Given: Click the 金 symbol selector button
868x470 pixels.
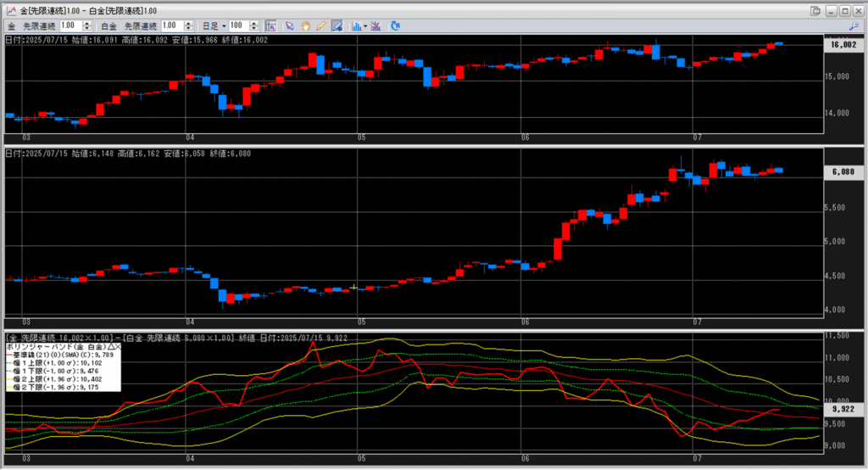Looking at the screenshot, I should [x=12, y=26].
